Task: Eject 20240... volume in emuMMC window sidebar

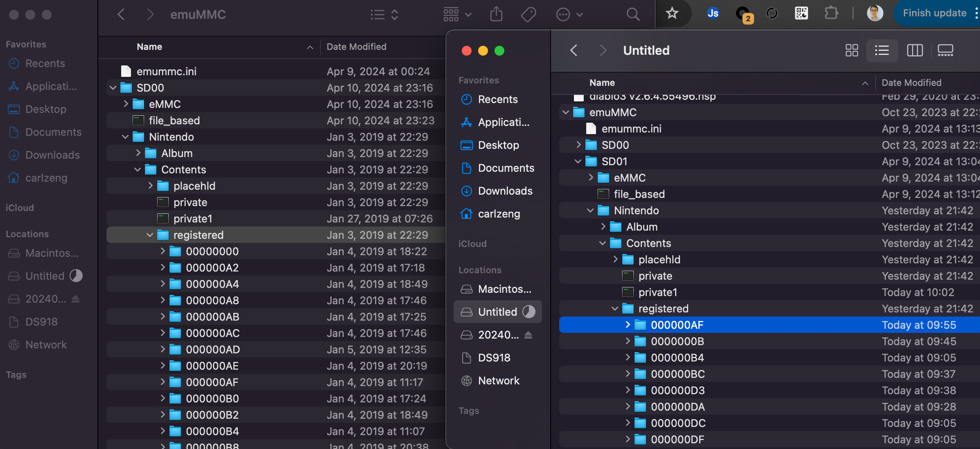Action: click(75, 299)
